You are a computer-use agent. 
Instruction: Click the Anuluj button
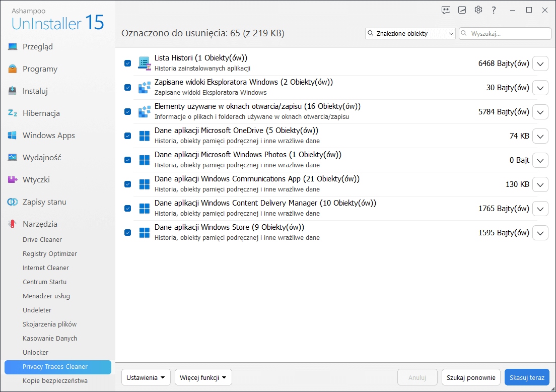(x=418, y=377)
